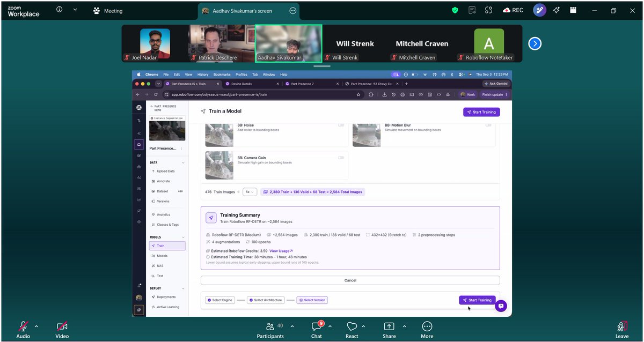
Task: Open the Roboflow help chat bubble
Action: (501, 306)
